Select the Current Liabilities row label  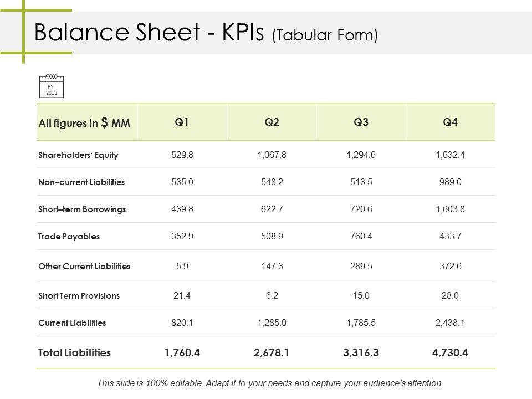[x=72, y=323]
